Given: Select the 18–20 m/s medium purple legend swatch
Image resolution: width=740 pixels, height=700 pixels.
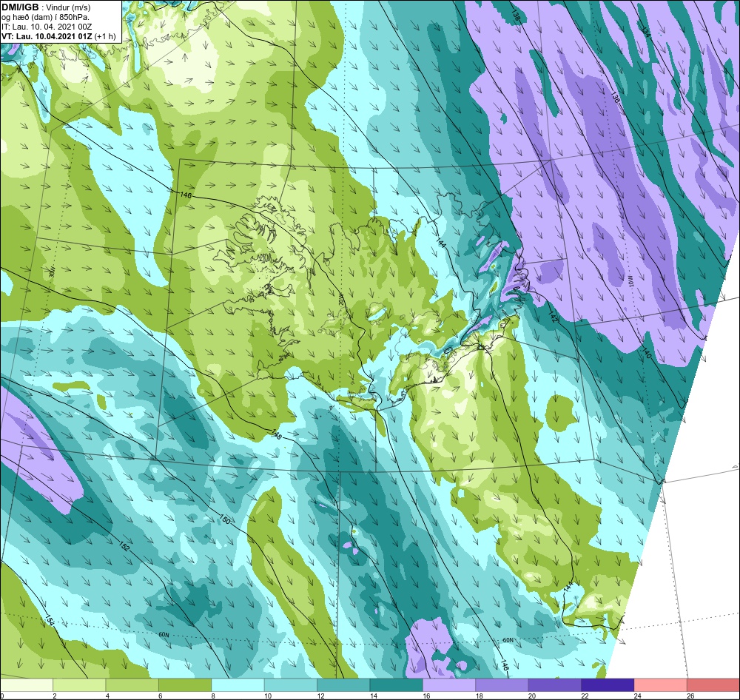Looking at the screenshot, I should 502,684.
